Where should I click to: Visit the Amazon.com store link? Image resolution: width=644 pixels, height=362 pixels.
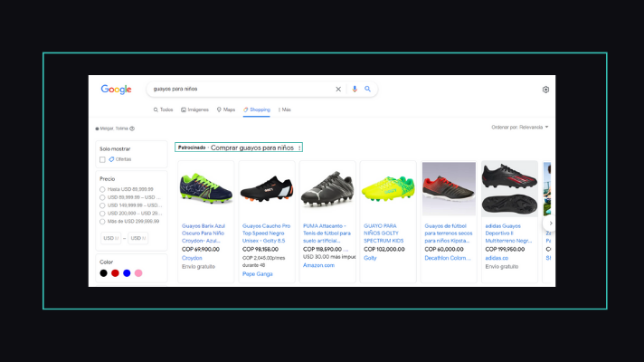pos(318,265)
